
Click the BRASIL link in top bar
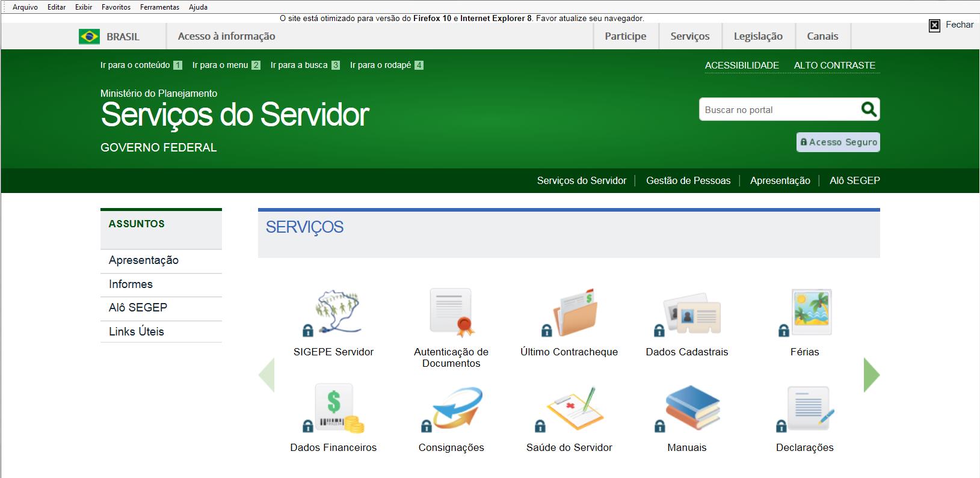123,37
